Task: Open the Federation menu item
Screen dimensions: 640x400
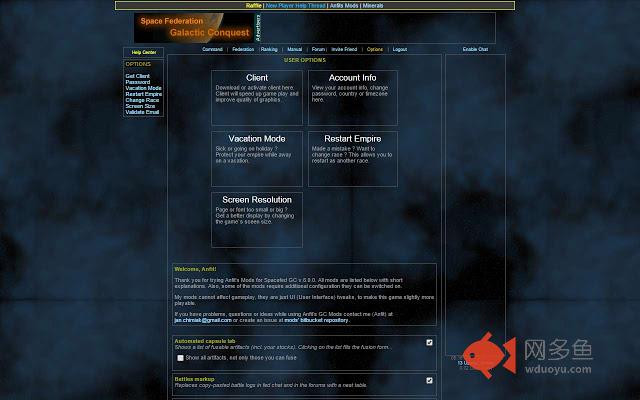Action: point(243,49)
